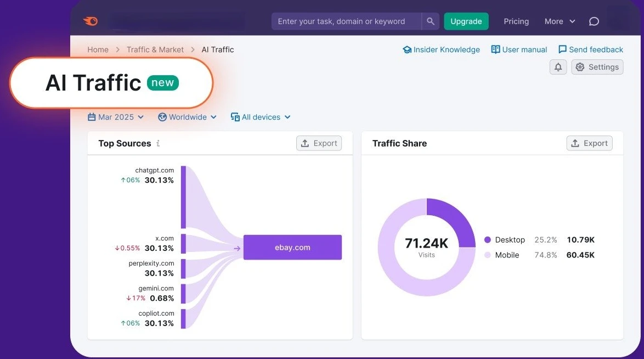The height and width of the screenshot is (359, 644).
Task: Go to the Home breadcrumb
Action: point(98,49)
